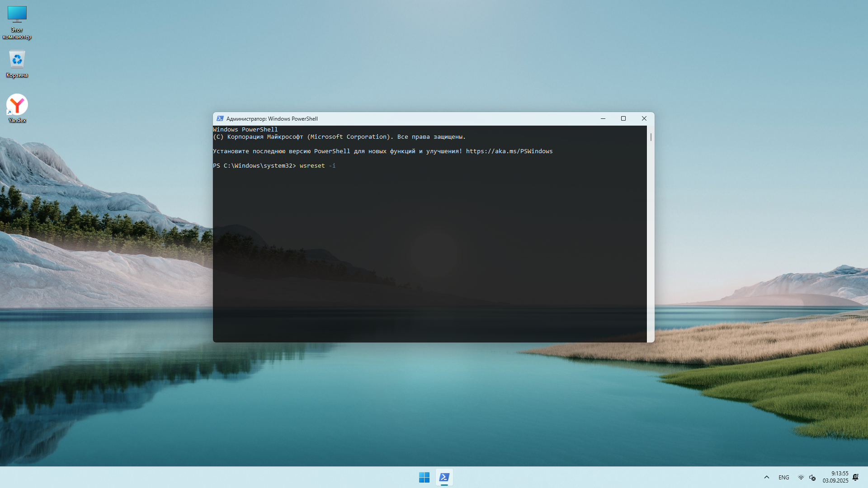The height and width of the screenshot is (488, 868).
Task: Open the notifications bell icon
Action: tap(855, 477)
